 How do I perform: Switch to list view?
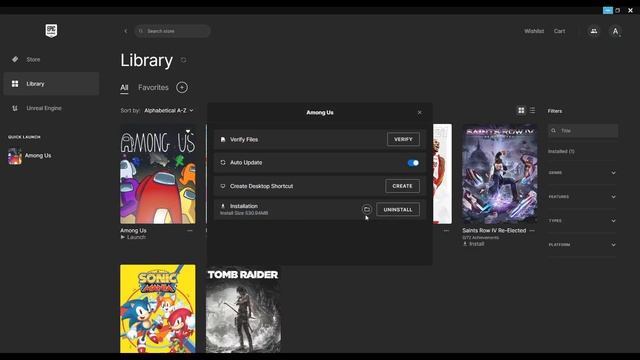point(532,111)
